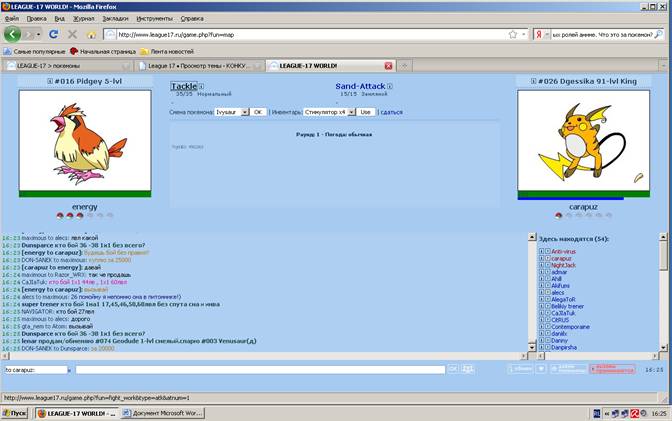Open Самые популярные bookmark
This screenshot has height=421, width=672.
35,51
